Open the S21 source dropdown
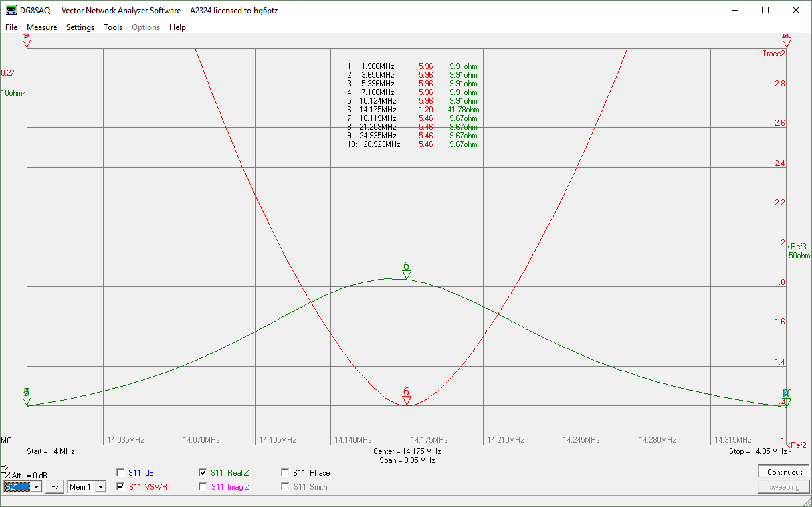 click(36, 487)
